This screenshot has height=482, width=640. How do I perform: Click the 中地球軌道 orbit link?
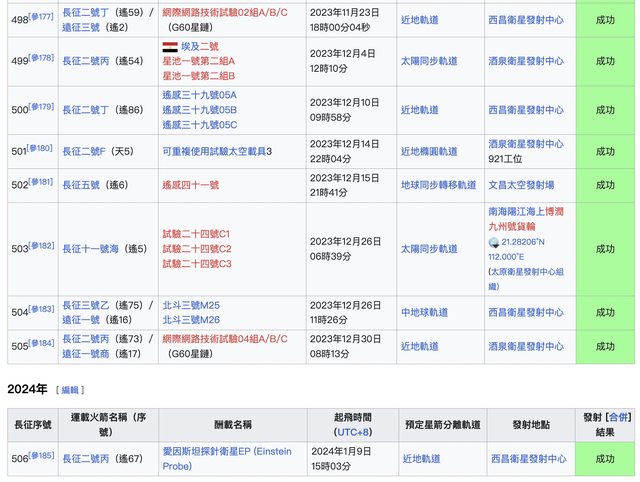[424, 313]
